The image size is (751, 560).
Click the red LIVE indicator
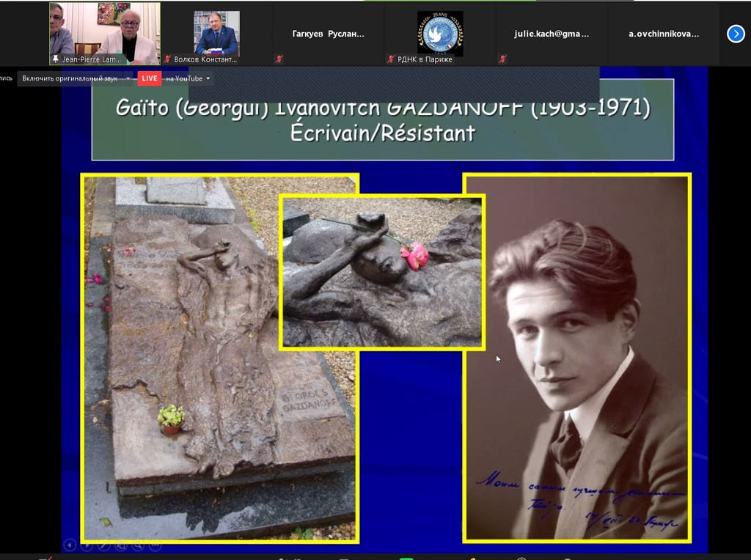pos(150,78)
